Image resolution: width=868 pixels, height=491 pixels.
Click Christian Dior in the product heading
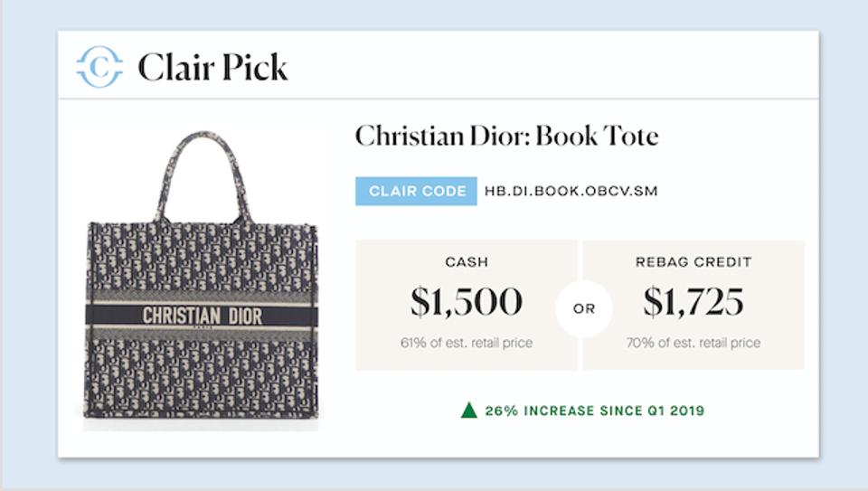pos(441,137)
